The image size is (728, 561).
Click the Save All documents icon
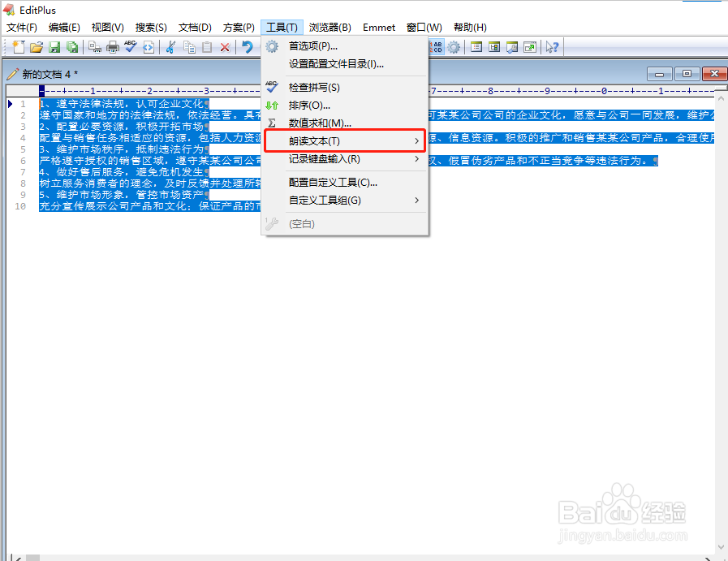(x=72, y=47)
